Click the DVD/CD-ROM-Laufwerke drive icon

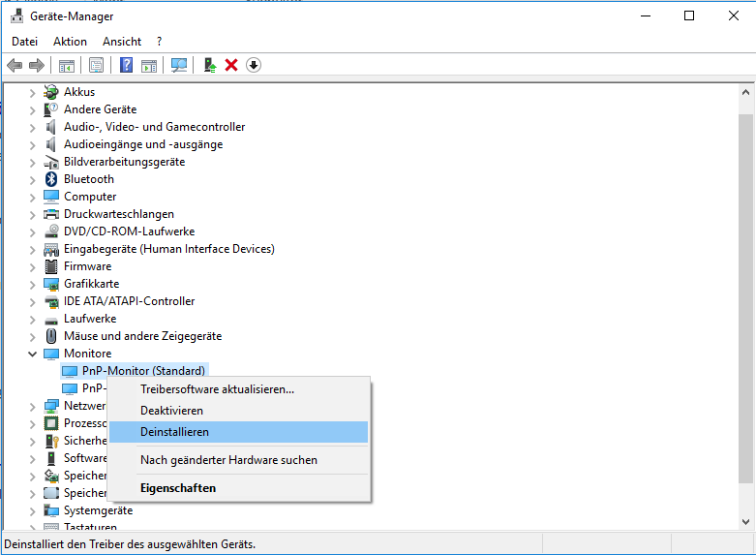(x=51, y=231)
